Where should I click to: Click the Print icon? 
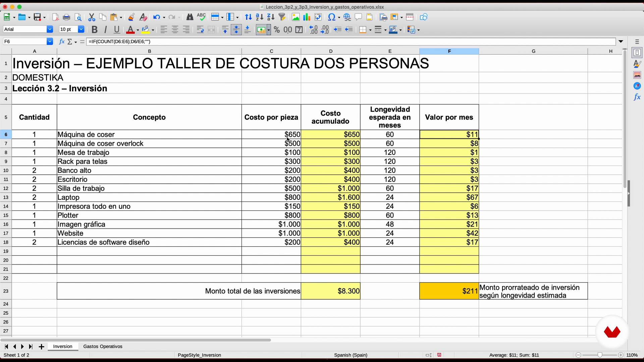point(66,17)
